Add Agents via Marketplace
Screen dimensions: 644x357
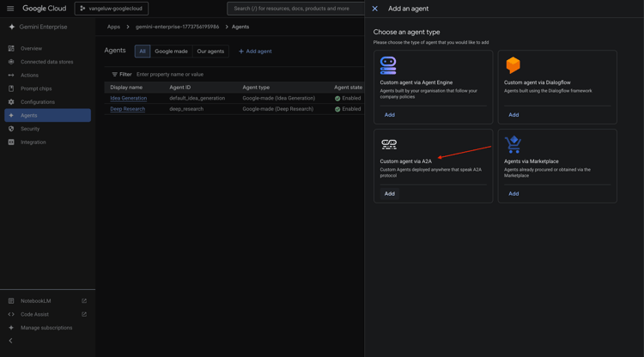coord(513,194)
